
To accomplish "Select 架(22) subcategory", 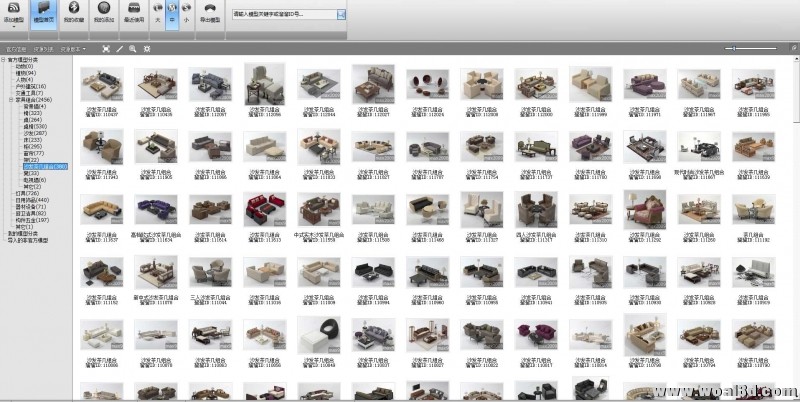I will tap(31, 160).
